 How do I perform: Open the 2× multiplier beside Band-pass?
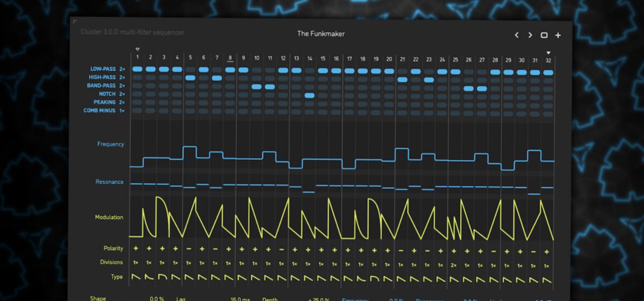tap(122, 85)
